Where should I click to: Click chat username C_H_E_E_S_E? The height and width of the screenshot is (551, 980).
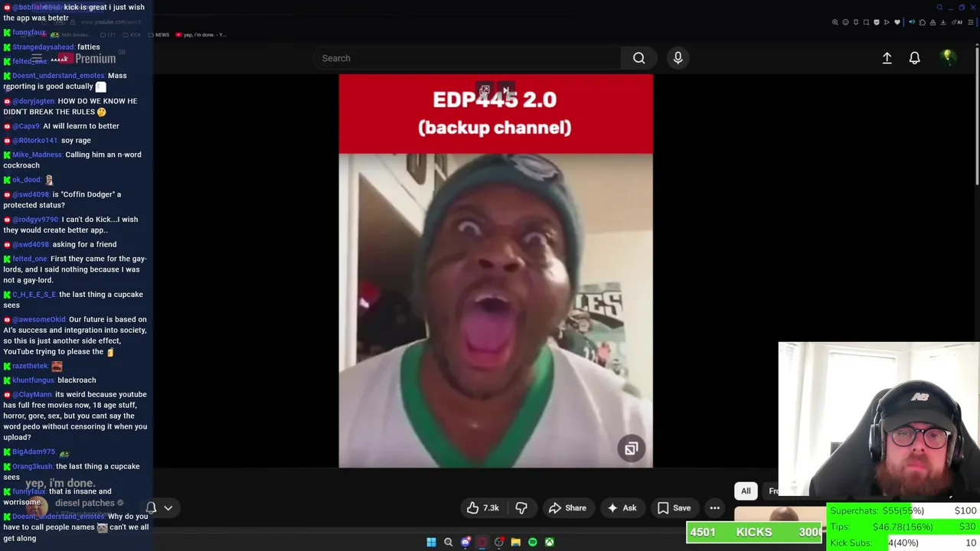point(34,294)
